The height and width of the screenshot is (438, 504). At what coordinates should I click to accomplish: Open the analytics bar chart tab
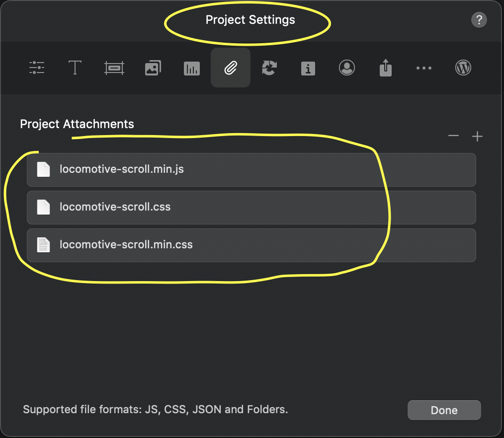191,68
